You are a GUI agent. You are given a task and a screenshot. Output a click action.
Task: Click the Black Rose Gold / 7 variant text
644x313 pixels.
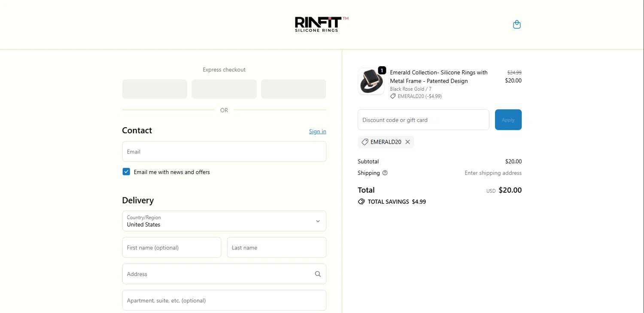410,89
